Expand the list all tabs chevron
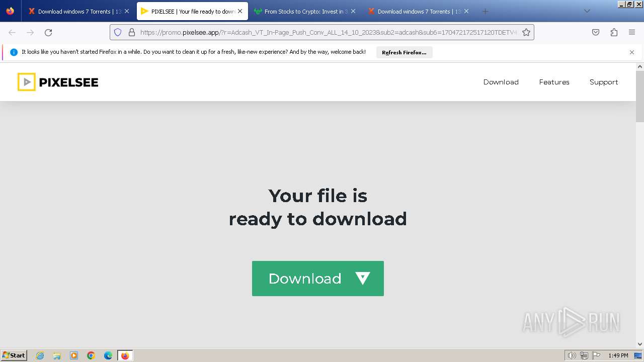 (587, 11)
